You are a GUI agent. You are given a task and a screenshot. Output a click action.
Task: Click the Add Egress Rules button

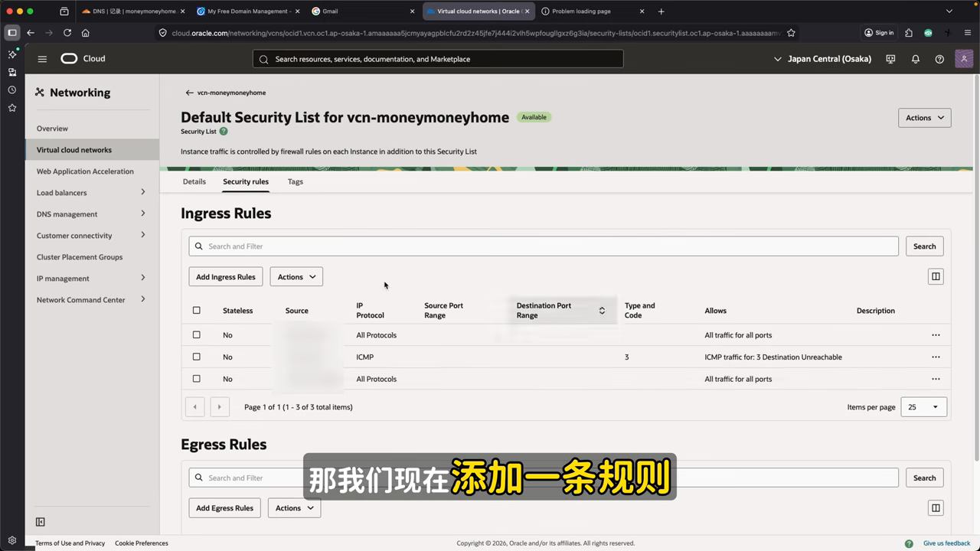click(x=225, y=508)
